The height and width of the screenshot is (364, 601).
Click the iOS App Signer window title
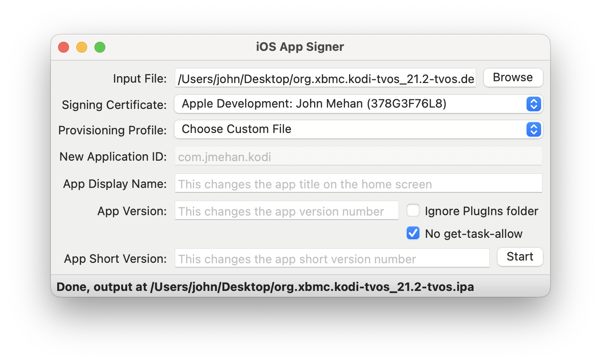pos(300,47)
